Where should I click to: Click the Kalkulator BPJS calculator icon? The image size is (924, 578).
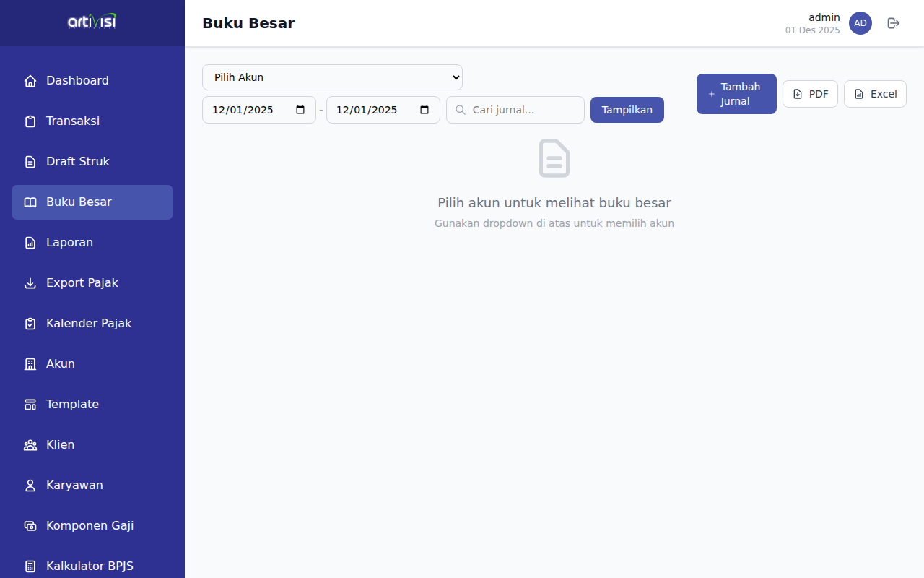[x=30, y=566]
